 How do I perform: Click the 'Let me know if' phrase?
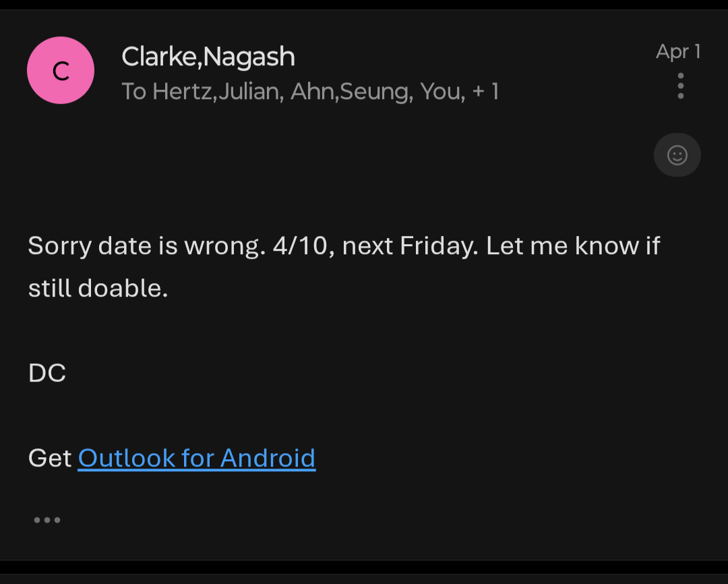(x=573, y=246)
